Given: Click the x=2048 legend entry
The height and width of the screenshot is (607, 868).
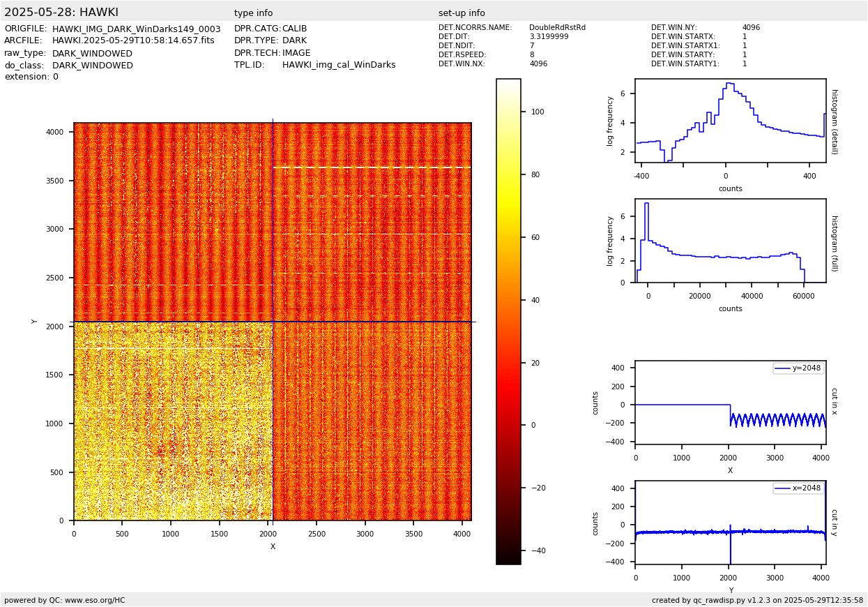Looking at the screenshot, I should click(798, 488).
